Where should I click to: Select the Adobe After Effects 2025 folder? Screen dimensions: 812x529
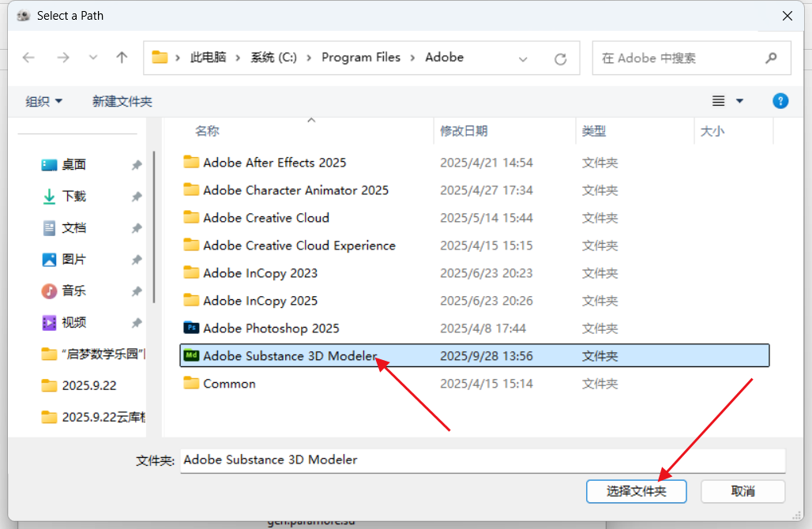coord(475,163)
